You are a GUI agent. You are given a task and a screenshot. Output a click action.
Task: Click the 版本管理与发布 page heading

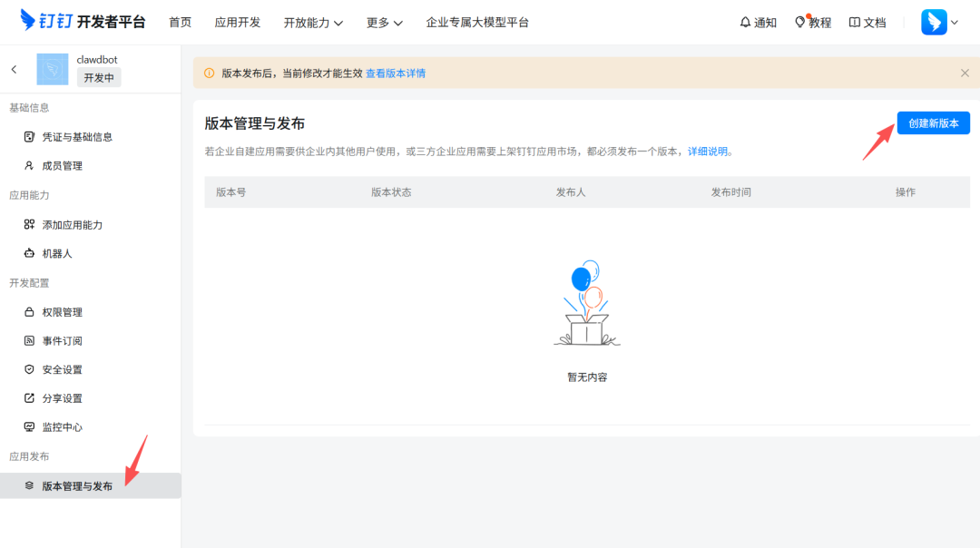click(254, 123)
